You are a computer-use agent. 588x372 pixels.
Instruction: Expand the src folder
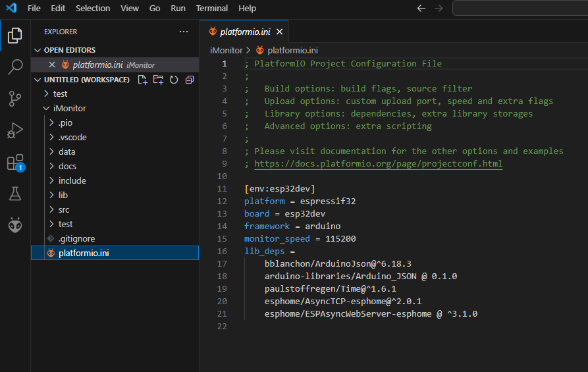(x=64, y=209)
